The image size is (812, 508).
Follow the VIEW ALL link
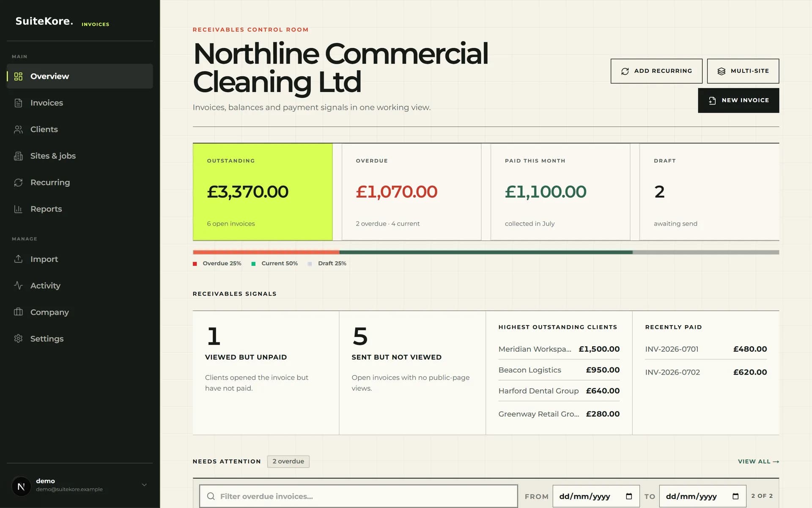coord(758,461)
